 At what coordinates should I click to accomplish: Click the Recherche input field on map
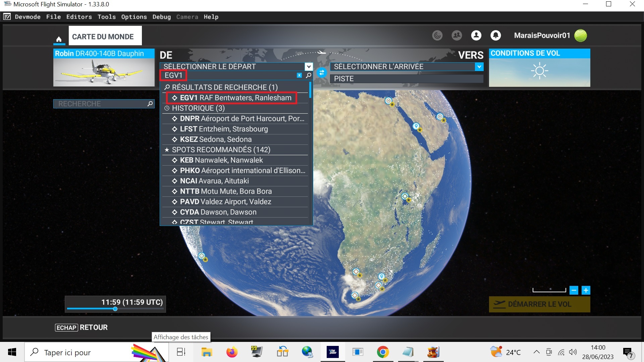(101, 104)
